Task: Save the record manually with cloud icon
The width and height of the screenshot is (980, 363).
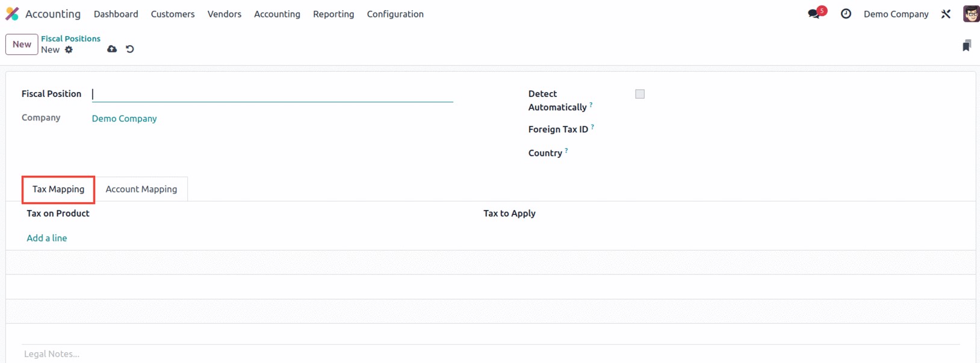Action: coord(112,49)
